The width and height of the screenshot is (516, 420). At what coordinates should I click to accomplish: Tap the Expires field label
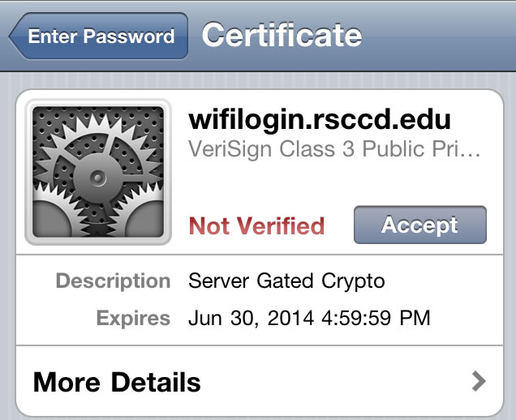point(133,318)
